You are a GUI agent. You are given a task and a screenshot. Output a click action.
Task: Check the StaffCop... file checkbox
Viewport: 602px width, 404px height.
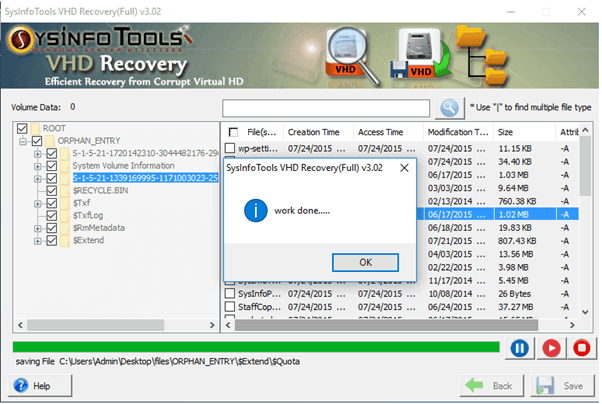(x=230, y=306)
